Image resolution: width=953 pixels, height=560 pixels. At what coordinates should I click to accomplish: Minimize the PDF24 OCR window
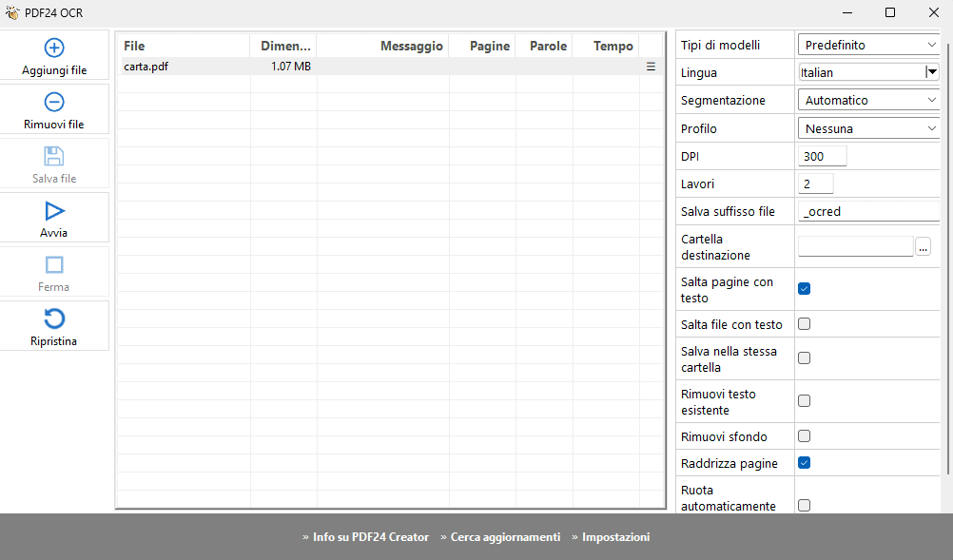[847, 12]
